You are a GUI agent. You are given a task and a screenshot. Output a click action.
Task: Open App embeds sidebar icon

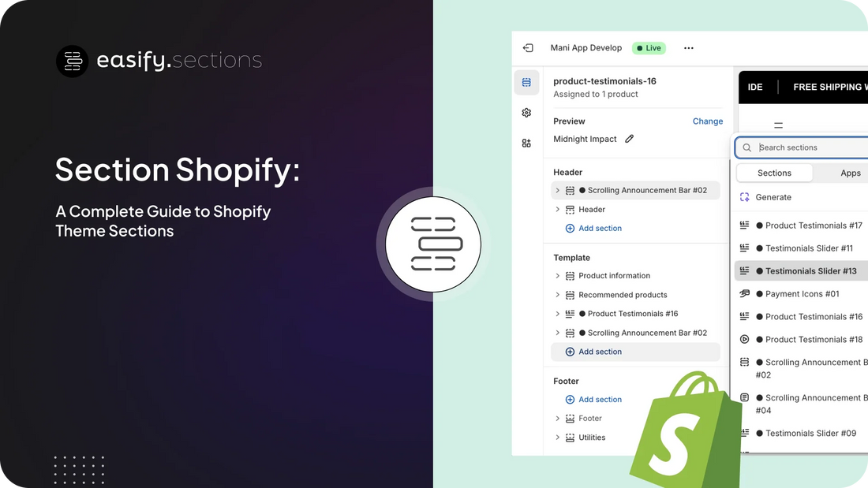click(x=526, y=143)
